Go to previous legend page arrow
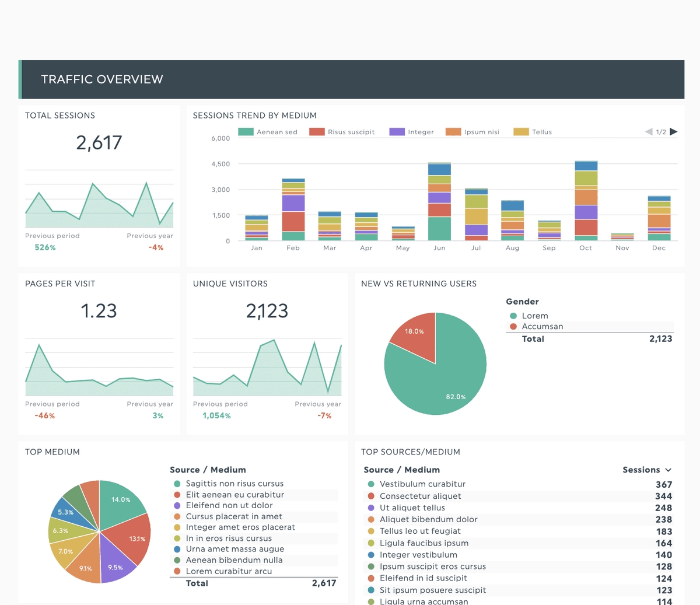The image size is (700, 605). point(649,132)
